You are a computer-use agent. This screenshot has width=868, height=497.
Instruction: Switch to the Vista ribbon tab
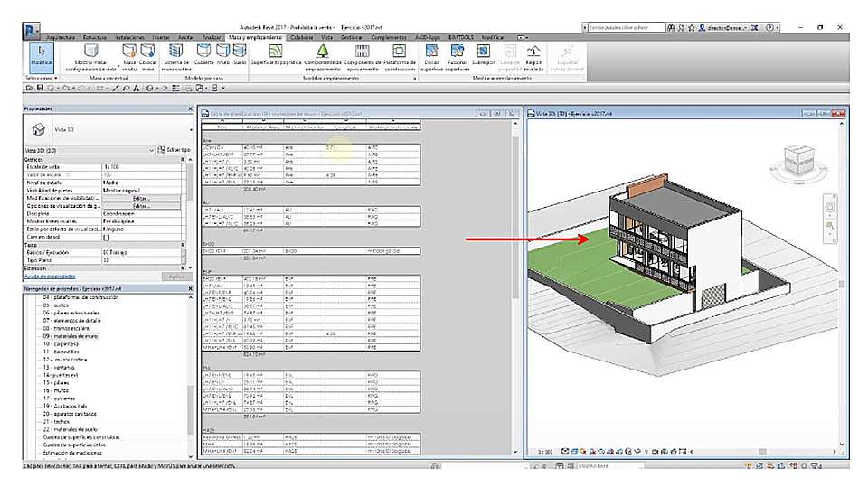[326, 38]
